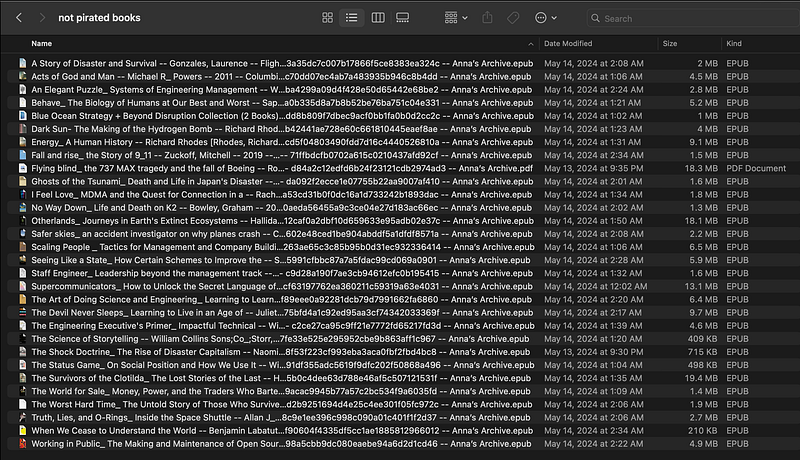The width and height of the screenshot is (800, 460).
Task: Click icon of Blue Ocean Strategy file
Action: tap(22, 116)
